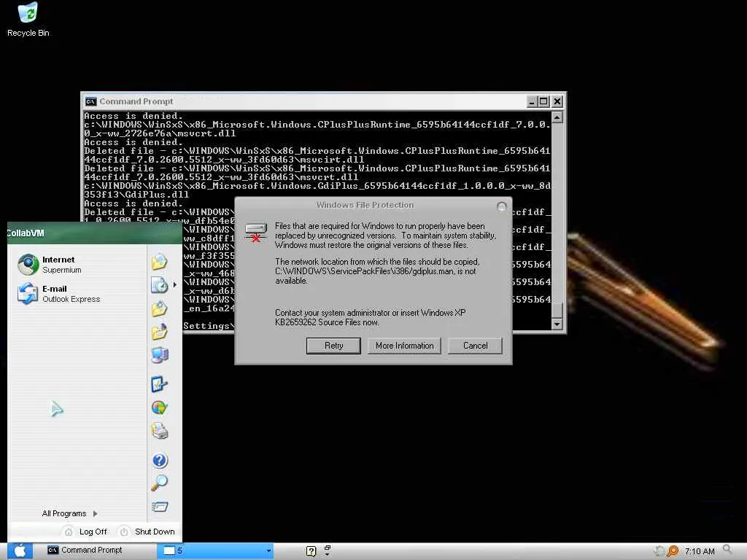This screenshot has width=747, height=560.
Task: Close the Command Prompt window
Action: point(557,101)
